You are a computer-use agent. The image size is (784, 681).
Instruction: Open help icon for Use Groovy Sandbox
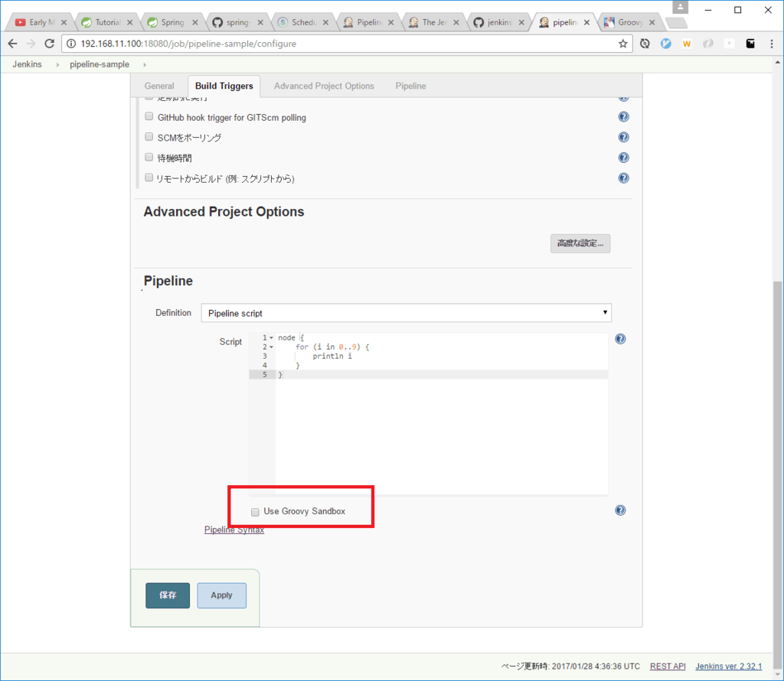point(620,510)
